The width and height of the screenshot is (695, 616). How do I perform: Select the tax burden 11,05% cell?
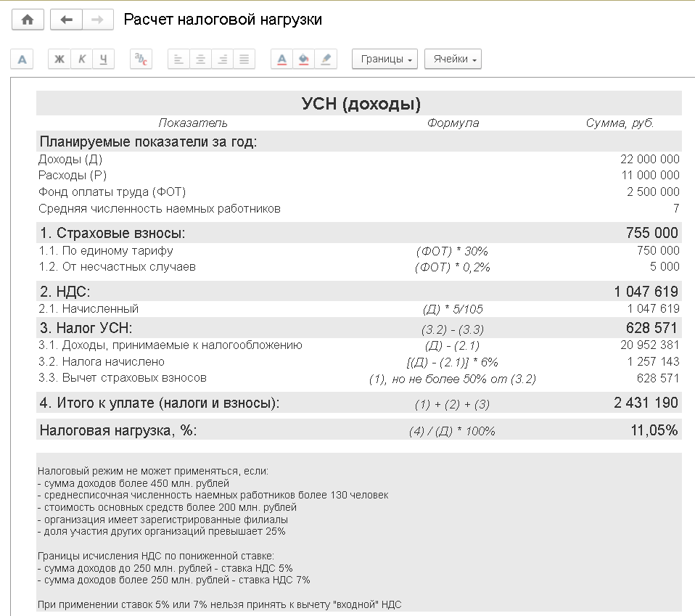(x=654, y=430)
